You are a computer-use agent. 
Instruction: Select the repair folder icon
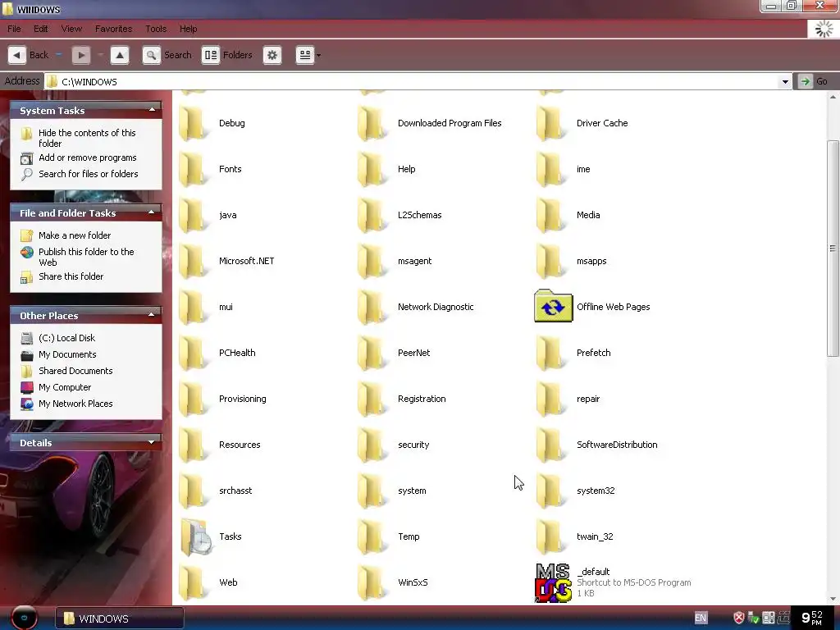pos(550,399)
